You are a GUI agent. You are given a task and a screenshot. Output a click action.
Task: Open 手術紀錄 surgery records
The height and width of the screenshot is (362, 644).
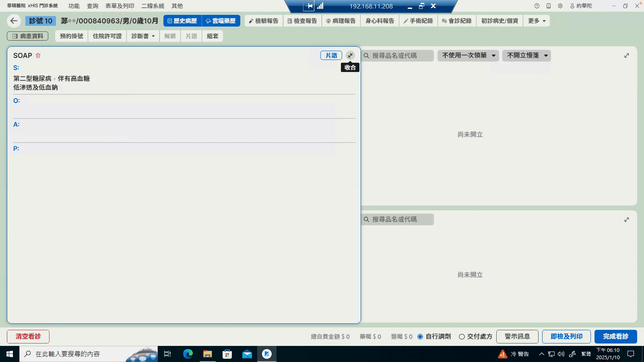[x=418, y=21]
